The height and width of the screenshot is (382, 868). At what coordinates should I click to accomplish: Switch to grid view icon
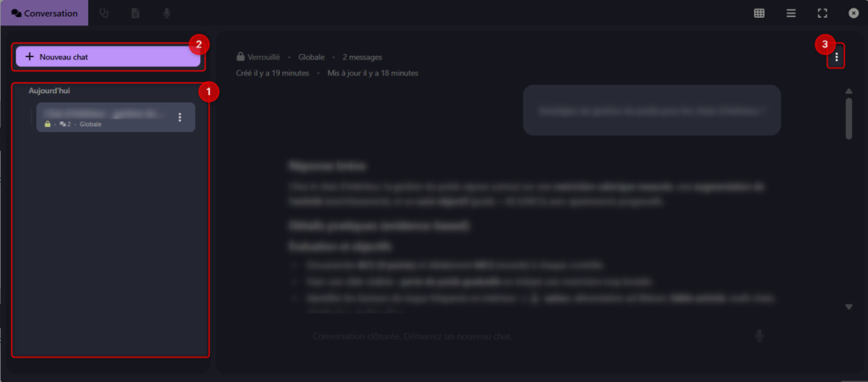[759, 13]
